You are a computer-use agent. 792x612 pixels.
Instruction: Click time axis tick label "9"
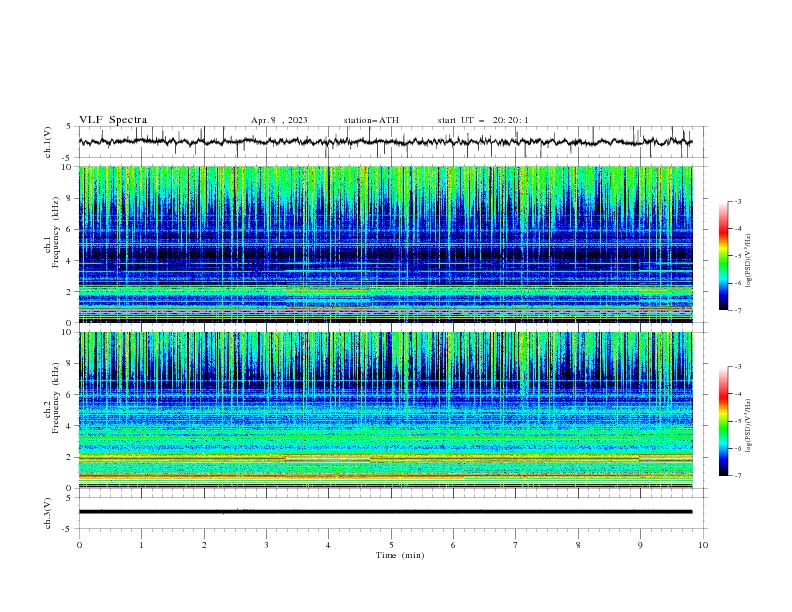point(640,545)
